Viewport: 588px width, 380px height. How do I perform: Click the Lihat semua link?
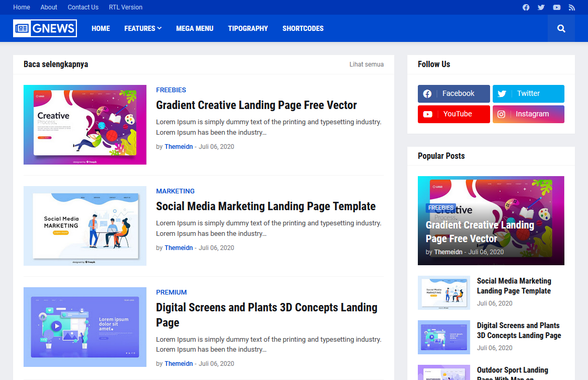(x=367, y=64)
